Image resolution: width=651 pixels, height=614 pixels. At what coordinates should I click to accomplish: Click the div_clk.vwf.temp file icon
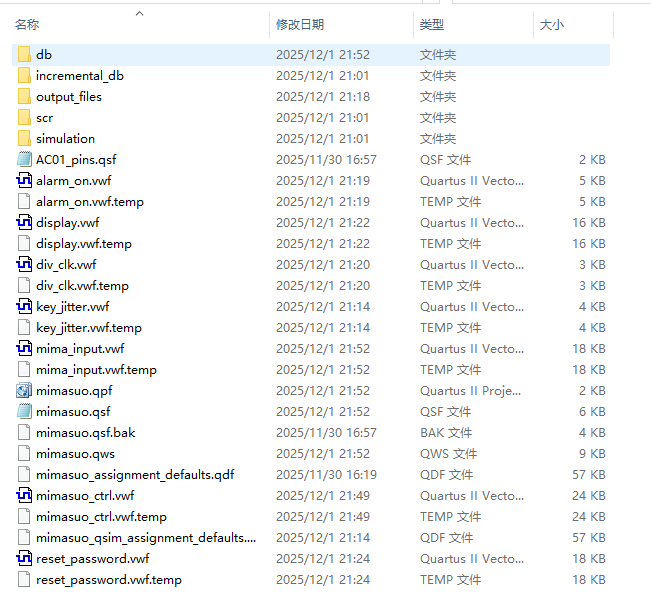point(24,285)
